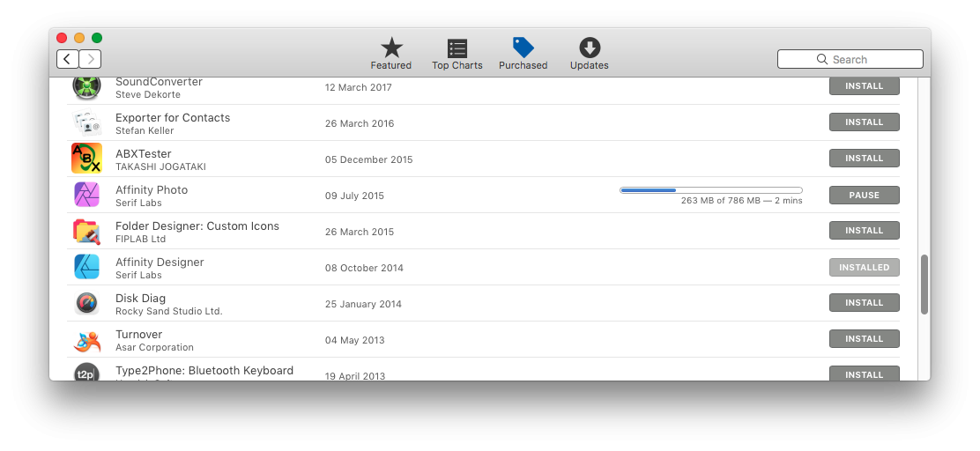The height and width of the screenshot is (451, 980).
Task: Open the Affinity Designer title
Action: click(160, 262)
